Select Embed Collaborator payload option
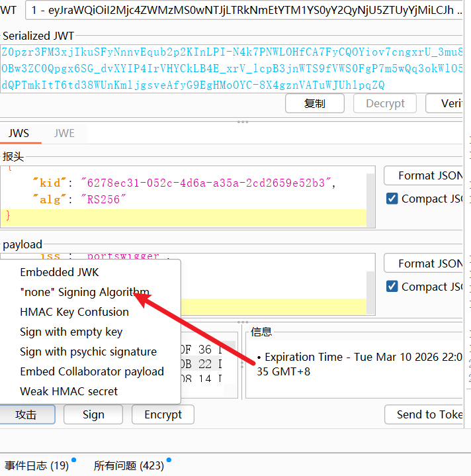Screen dimensions: 471x476 click(92, 371)
